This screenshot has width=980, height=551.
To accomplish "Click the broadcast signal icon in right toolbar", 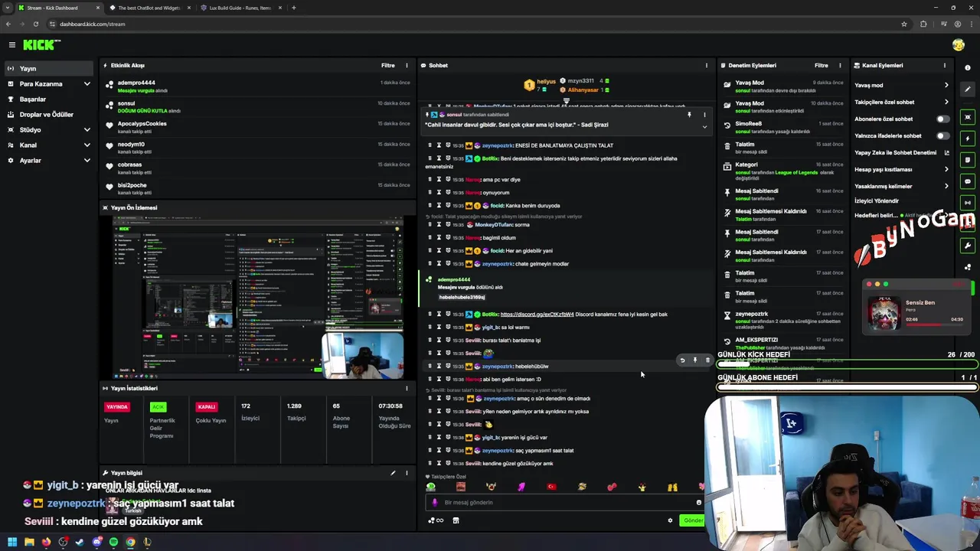I will (x=968, y=203).
